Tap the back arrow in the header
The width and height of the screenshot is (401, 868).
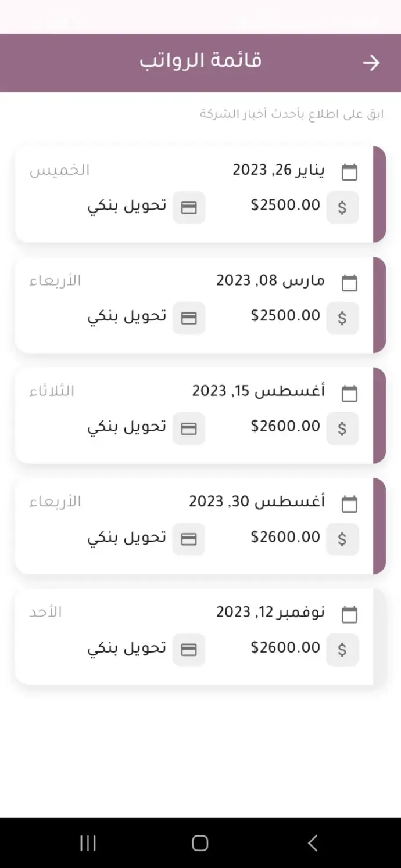371,63
